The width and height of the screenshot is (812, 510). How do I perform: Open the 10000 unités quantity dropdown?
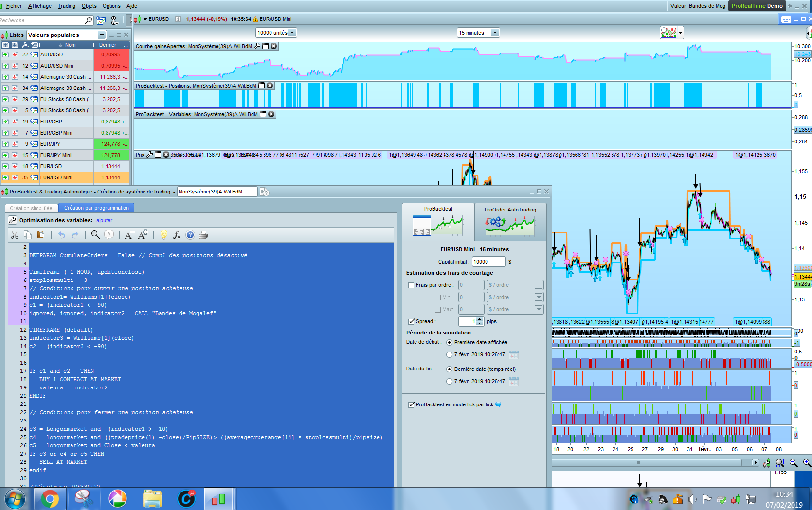(x=292, y=33)
